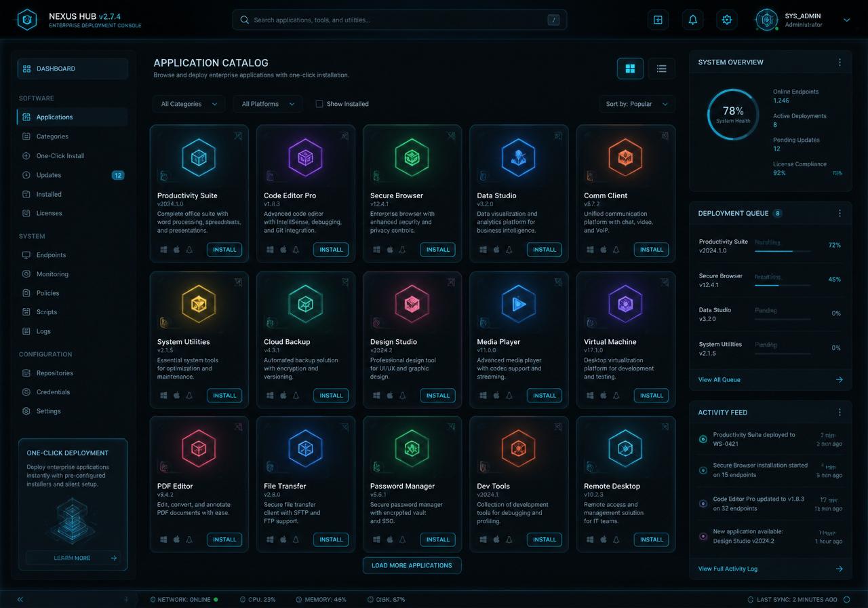This screenshot has width=868, height=608.
Task: Click the Secure Browser hexagon icon
Action: click(x=412, y=157)
